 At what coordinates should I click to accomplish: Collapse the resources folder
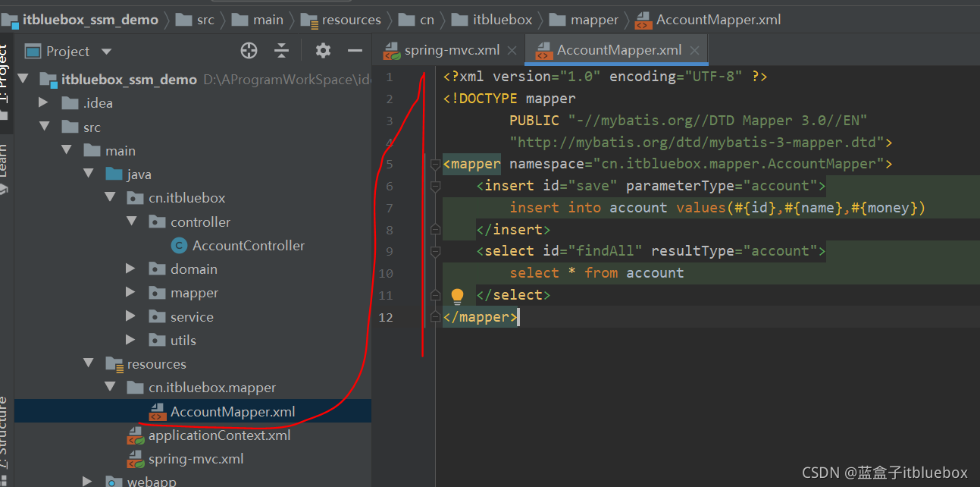pos(87,363)
